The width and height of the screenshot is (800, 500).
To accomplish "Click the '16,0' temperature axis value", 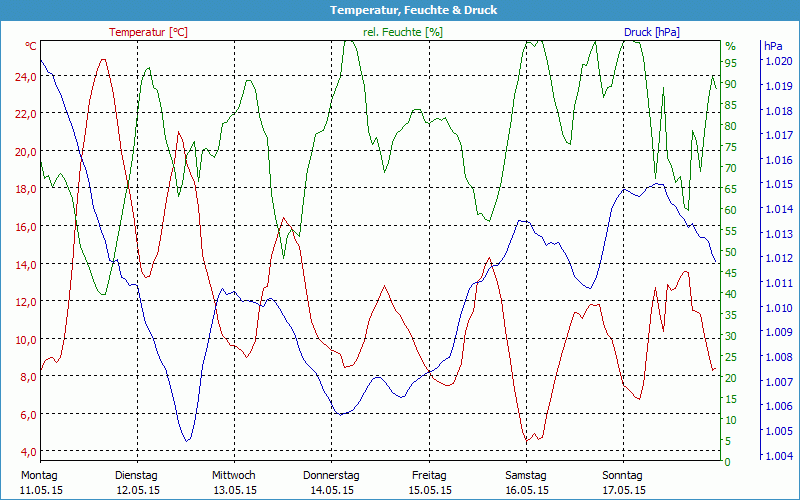I will click(26, 227).
